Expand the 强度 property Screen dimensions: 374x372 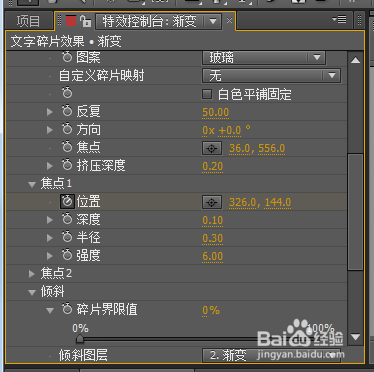point(50,256)
